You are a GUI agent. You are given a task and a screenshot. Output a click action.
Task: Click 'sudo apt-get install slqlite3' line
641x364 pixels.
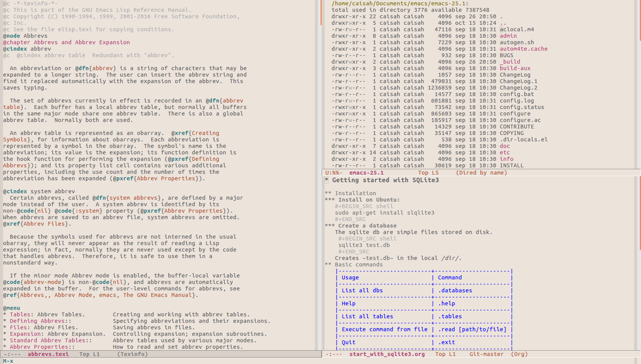click(385, 213)
